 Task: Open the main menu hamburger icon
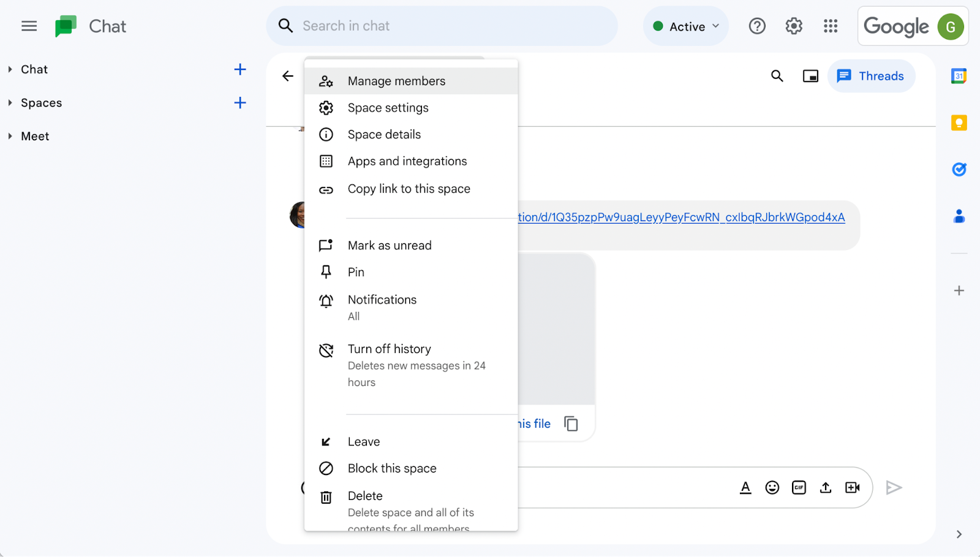pyautogui.click(x=29, y=26)
